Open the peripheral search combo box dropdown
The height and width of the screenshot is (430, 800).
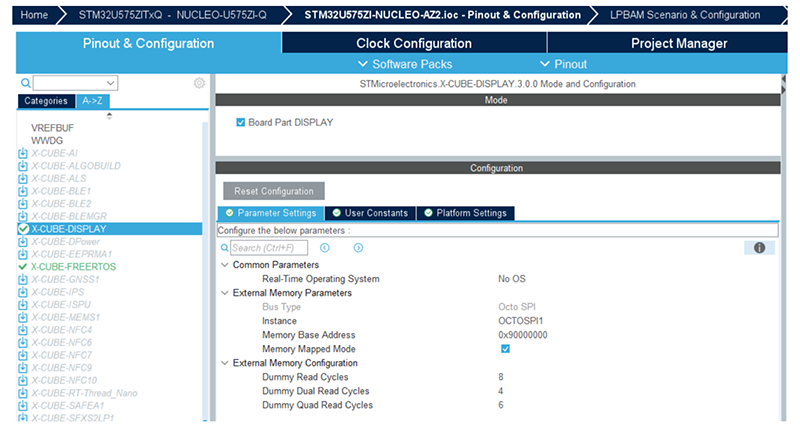pos(110,83)
